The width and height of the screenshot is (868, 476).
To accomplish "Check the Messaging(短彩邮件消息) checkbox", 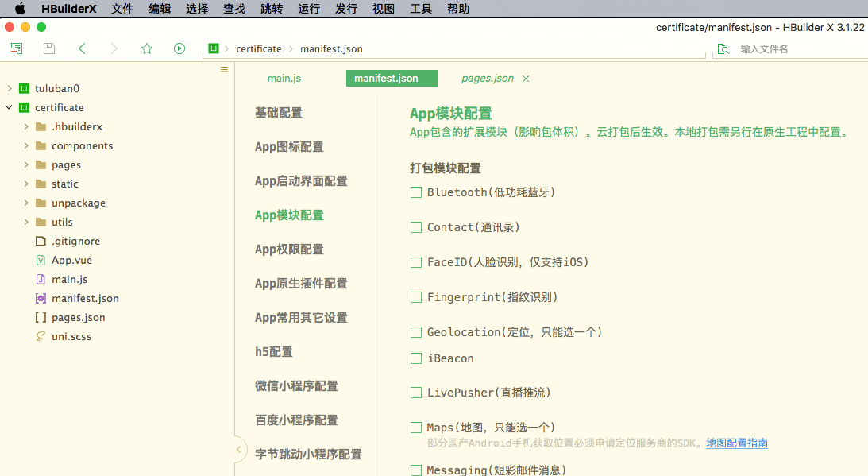I will point(415,470).
